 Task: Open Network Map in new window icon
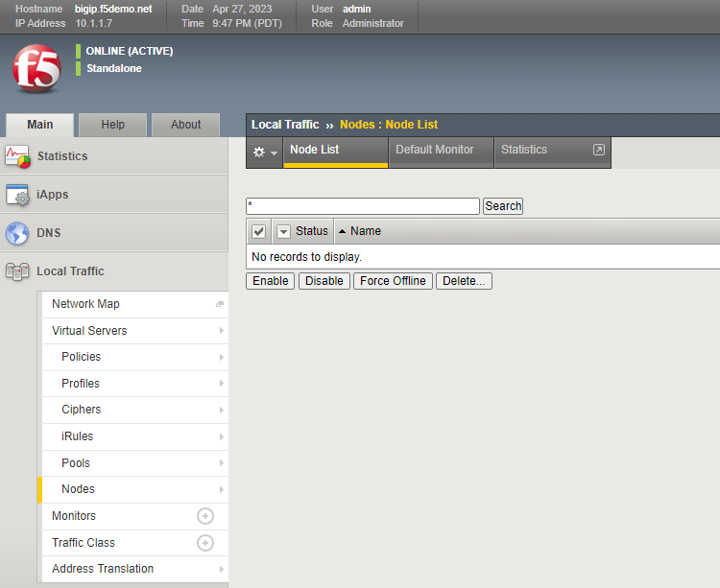pos(220,304)
